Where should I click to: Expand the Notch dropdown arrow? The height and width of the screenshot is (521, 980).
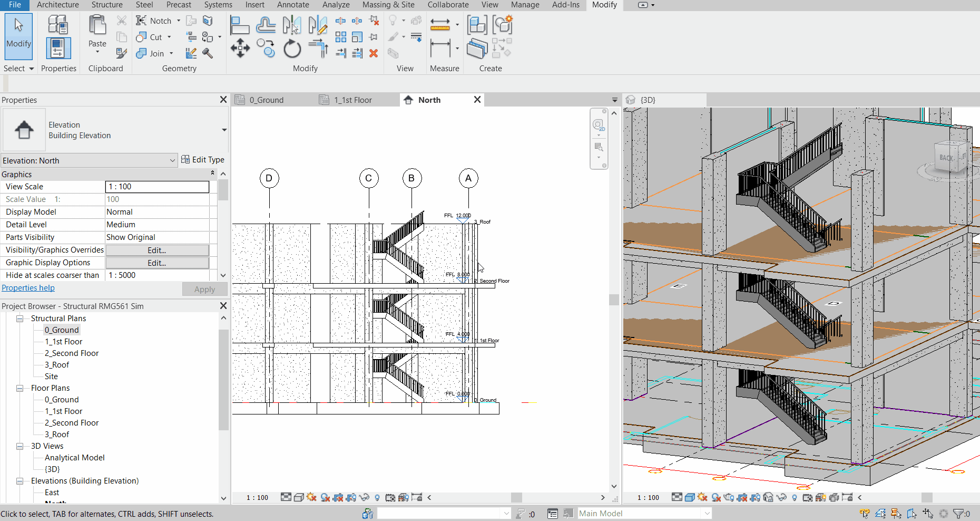[x=179, y=21]
